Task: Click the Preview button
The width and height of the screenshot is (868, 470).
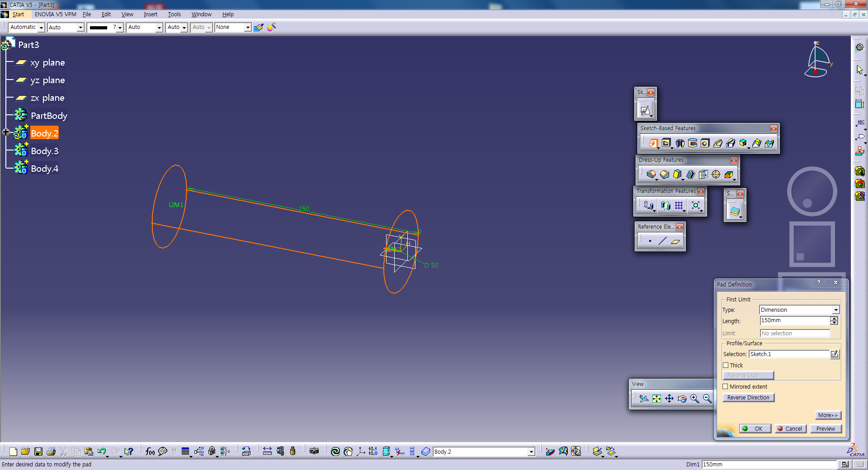Action: pyautogui.click(x=826, y=428)
